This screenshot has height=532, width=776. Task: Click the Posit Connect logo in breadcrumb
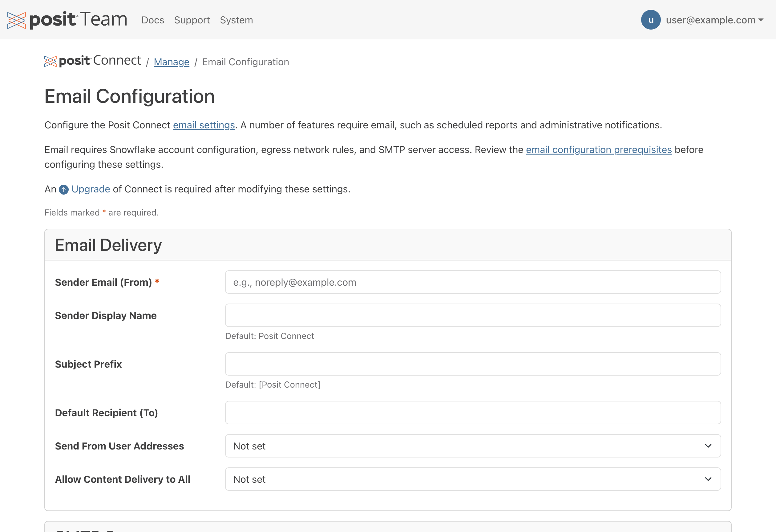(x=92, y=61)
